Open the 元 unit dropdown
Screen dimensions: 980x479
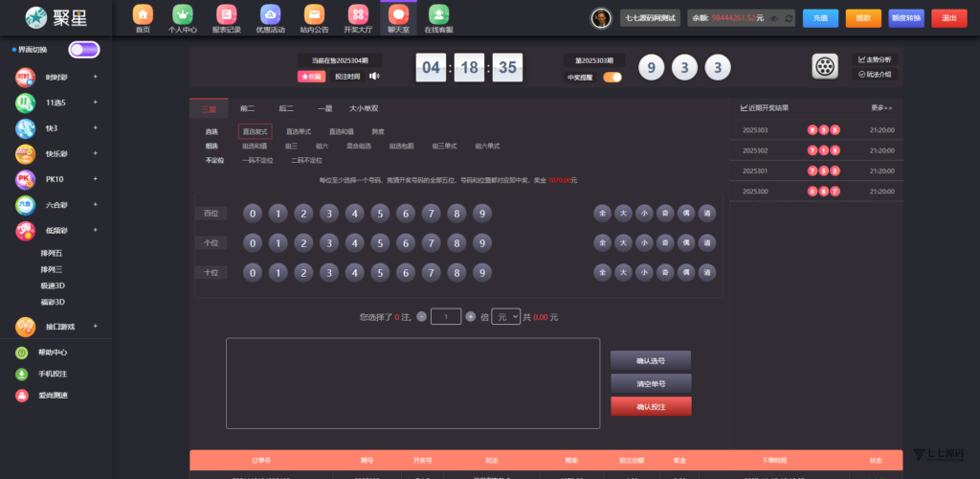pyautogui.click(x=504, y=316)
